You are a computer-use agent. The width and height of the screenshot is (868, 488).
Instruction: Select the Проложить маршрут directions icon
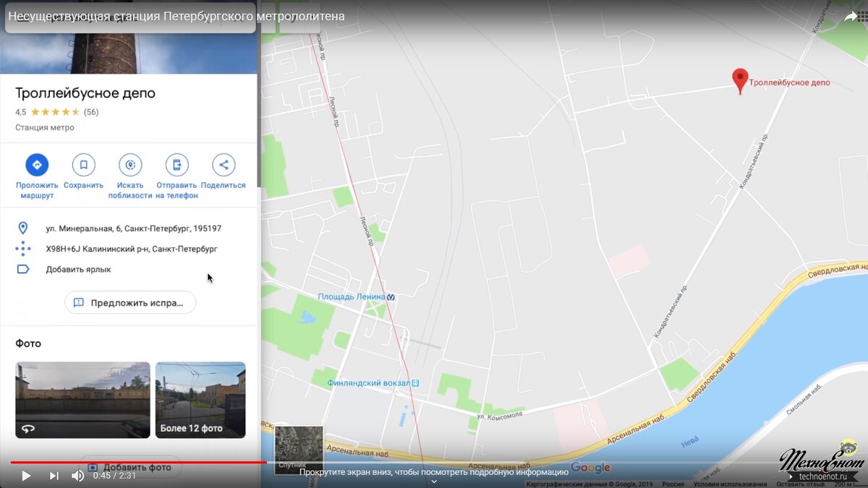point(36,164)
